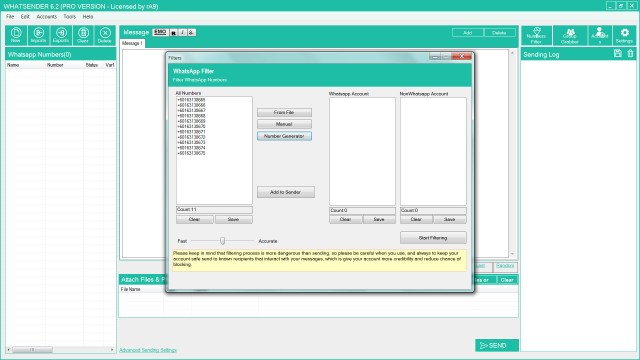Open Settings gear icon
640x360 pixels.
click(x=624, y=36)
